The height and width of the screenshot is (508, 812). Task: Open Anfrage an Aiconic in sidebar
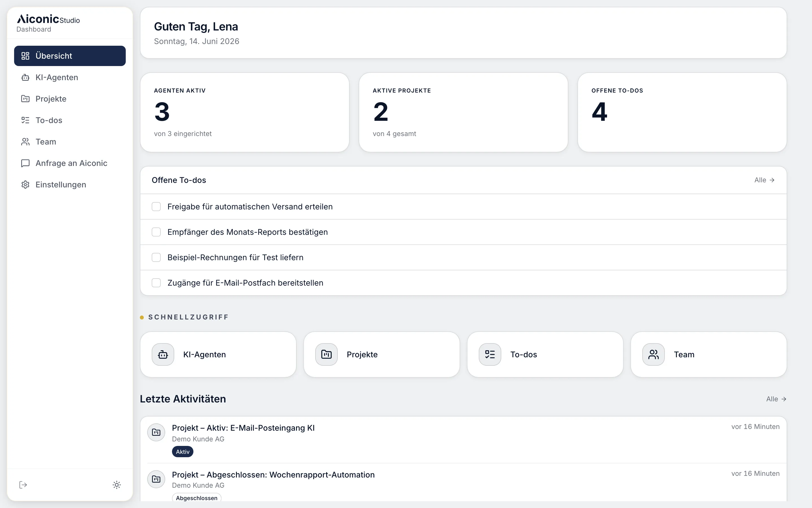[x=70, y=163]
